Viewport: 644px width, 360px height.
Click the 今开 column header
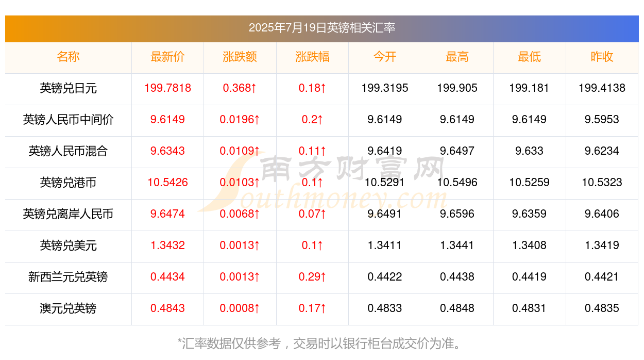pyautogui.click(x=385, y=57)
